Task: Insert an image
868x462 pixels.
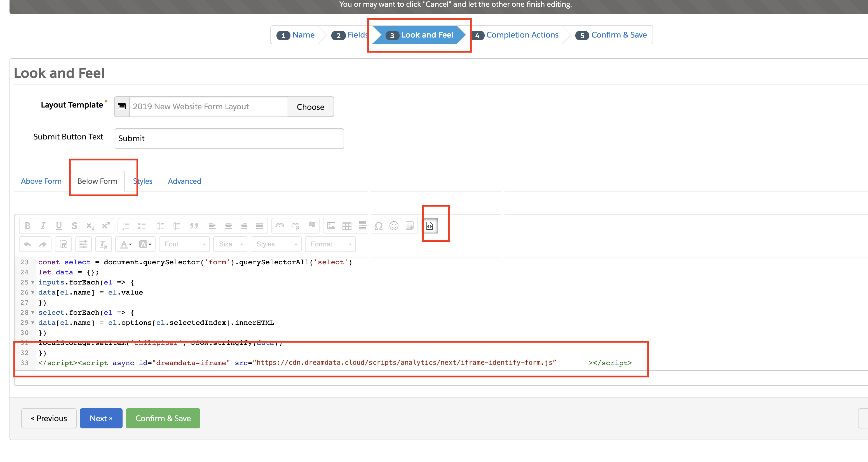Action: [x=331, y=226]
